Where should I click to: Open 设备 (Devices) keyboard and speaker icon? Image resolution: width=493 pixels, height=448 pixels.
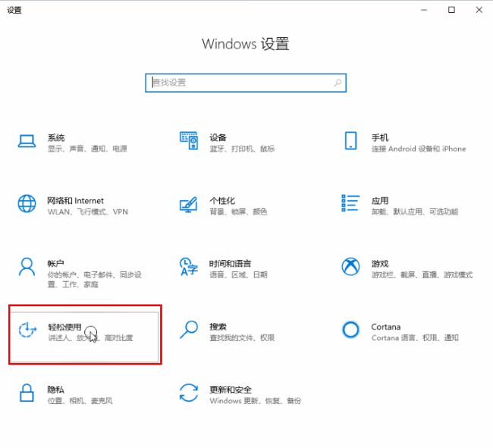(189, 141)
